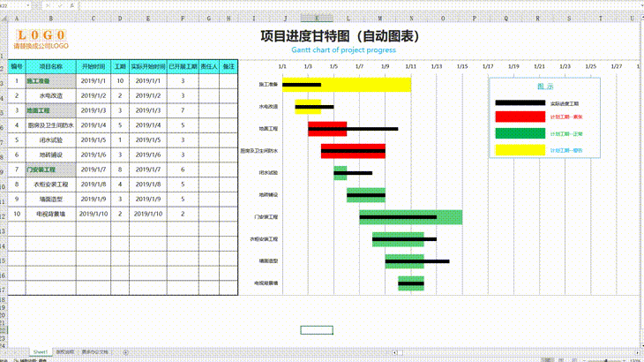
Task: Click the select-all corner of the grid
Action: point(4,17)
